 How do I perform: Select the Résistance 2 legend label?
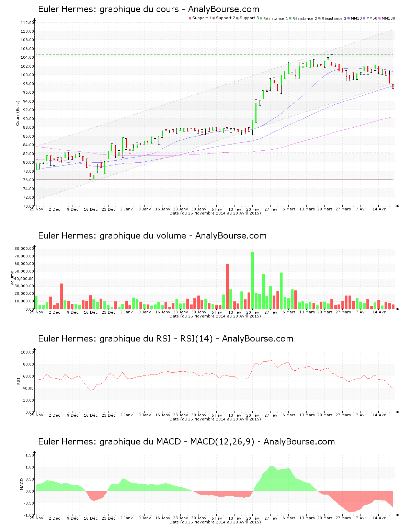coord(305,18)
